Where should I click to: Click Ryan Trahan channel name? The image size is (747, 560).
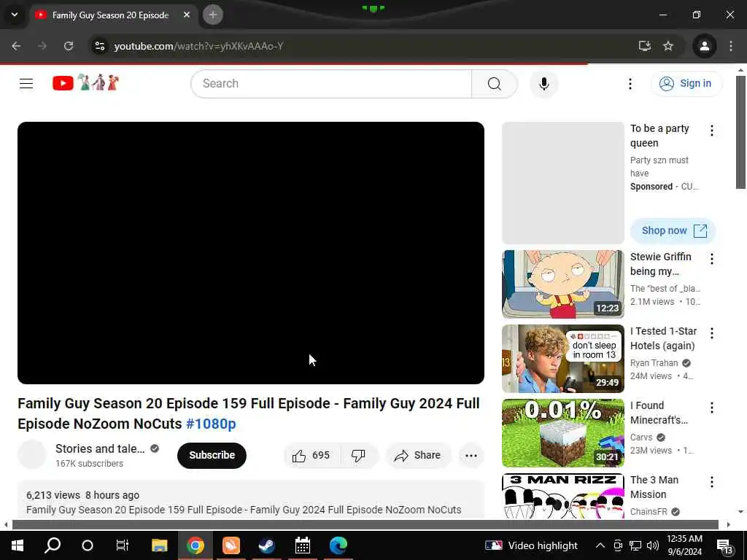point(654,363)
